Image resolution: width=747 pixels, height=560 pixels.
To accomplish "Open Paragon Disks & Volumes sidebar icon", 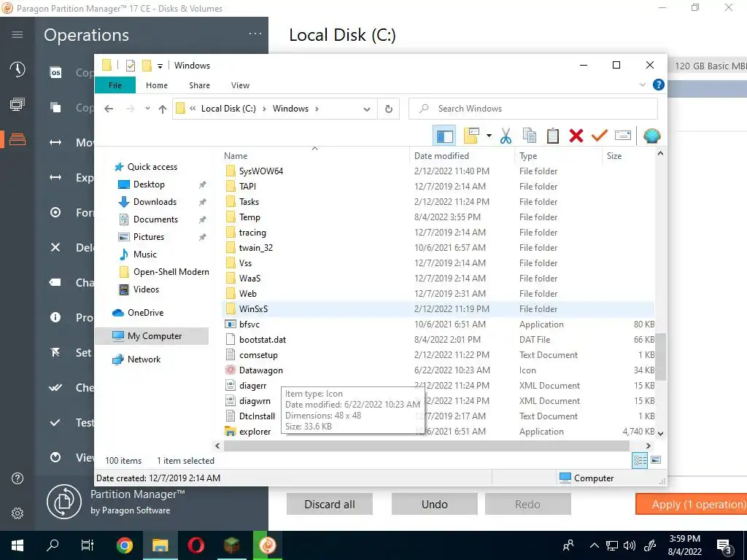I will pyautogui.click(x=18, y=139).
